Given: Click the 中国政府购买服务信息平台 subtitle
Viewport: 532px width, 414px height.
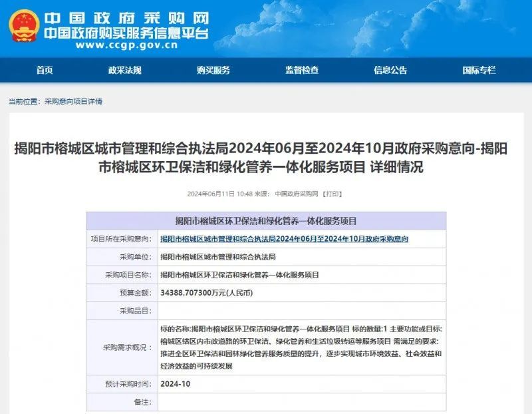Looking at the screenshot, I should tap(126, 33).
